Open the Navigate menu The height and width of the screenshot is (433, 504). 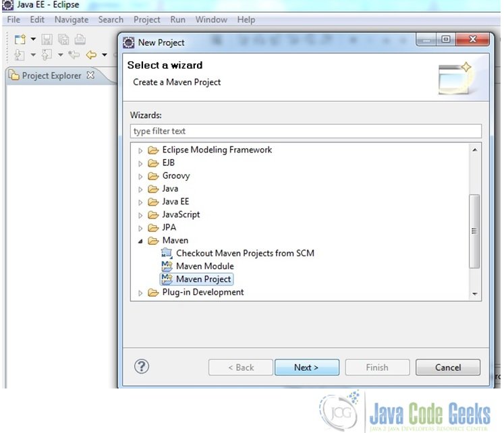(72, 20)
